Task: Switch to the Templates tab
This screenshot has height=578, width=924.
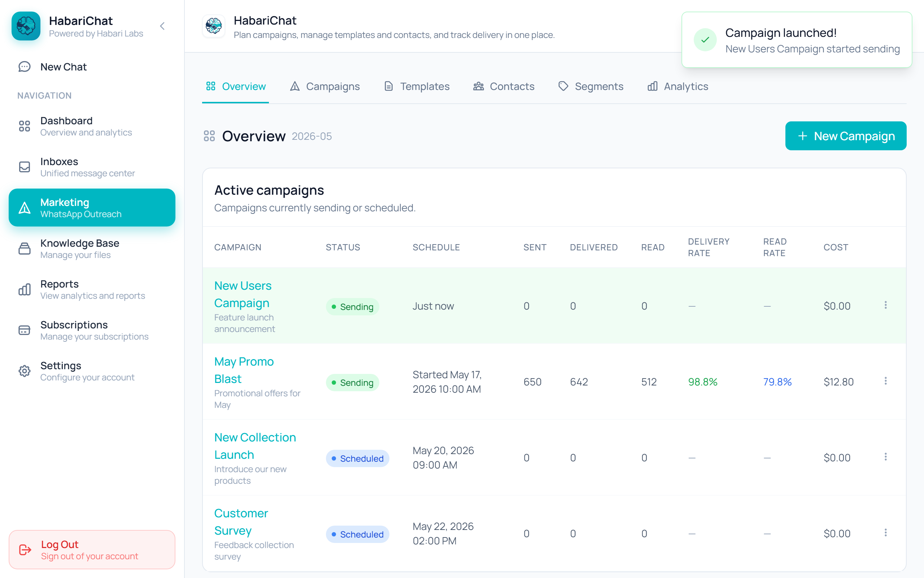Action: 417,86
